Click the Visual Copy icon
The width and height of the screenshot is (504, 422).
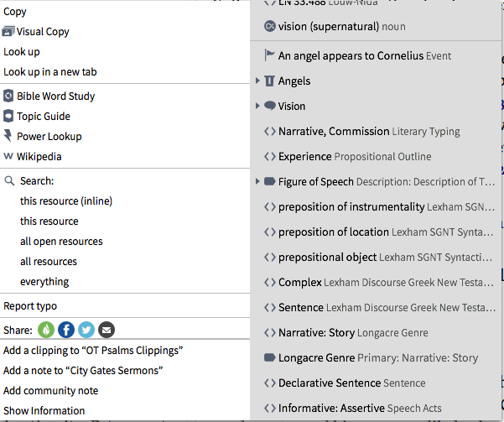[x=8, y=32]
